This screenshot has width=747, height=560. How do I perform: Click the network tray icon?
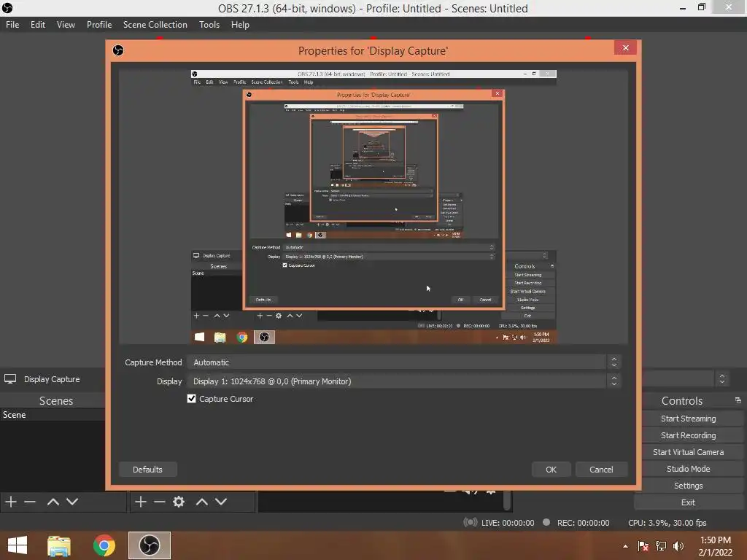(x=661, y=546)
